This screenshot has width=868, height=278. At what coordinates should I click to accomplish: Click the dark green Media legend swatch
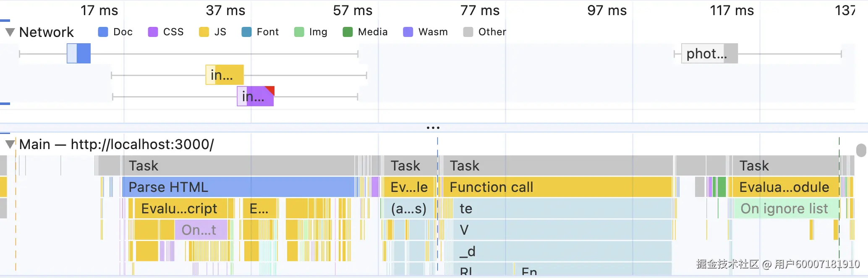348,32
